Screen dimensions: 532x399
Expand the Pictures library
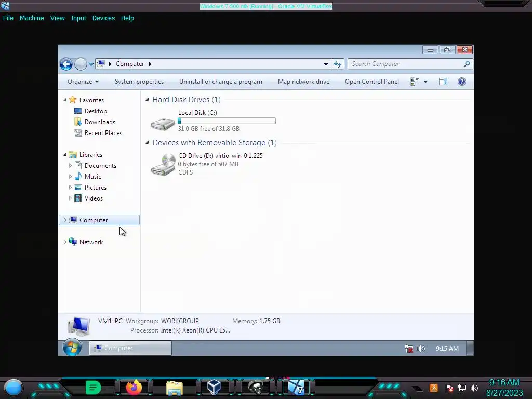tap(70, 187)
